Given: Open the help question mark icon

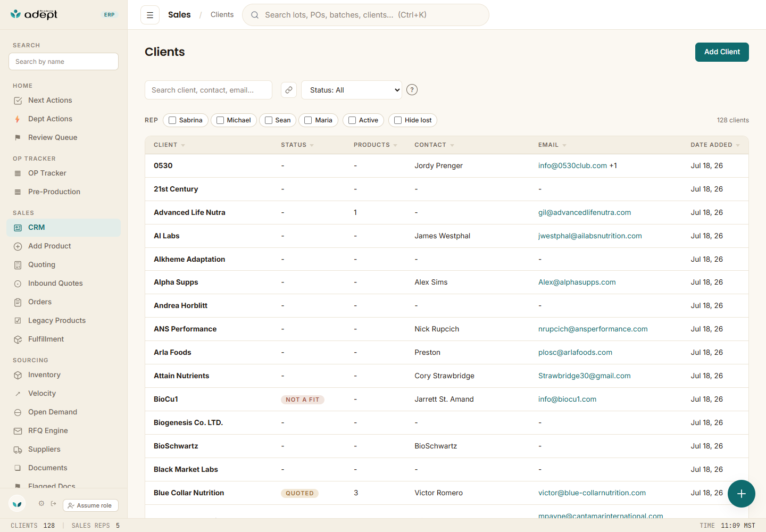Looking at the screenshot, I should coord(412,90).
